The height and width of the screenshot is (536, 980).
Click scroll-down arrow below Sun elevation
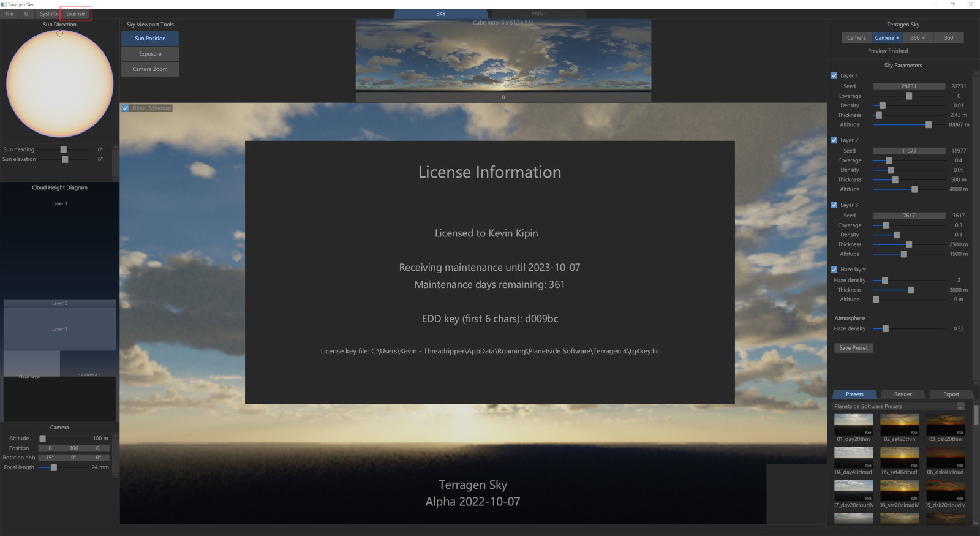click(x=116, y=178)
